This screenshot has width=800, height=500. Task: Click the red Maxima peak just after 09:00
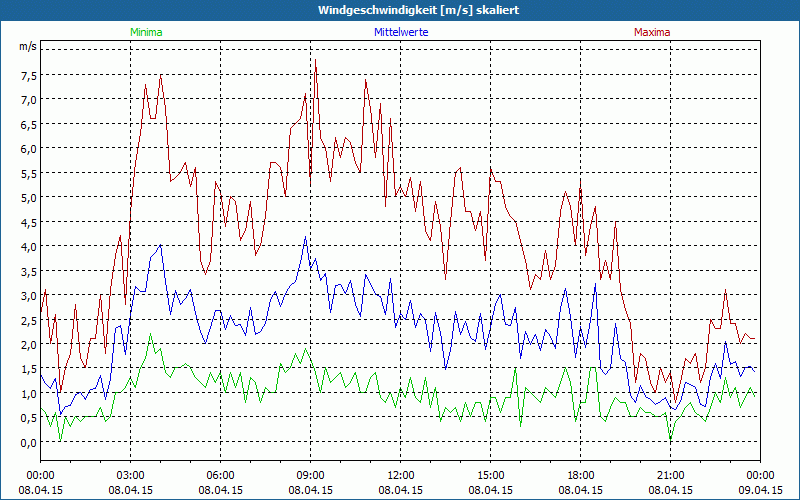[x=316, y=60]
